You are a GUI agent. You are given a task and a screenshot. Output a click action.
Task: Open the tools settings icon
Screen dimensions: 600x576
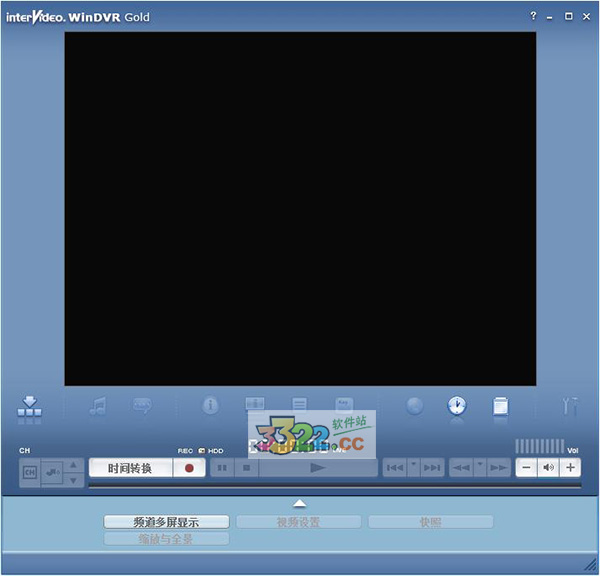(570, 406)
